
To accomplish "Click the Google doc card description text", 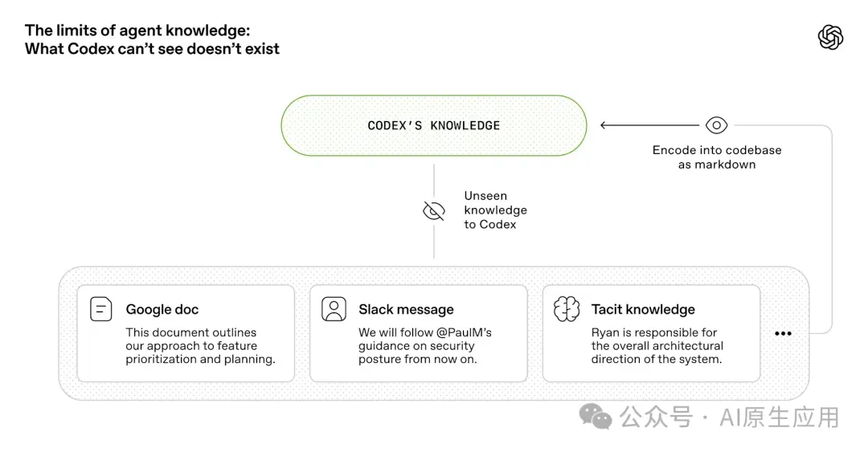I will click(200, 346).
